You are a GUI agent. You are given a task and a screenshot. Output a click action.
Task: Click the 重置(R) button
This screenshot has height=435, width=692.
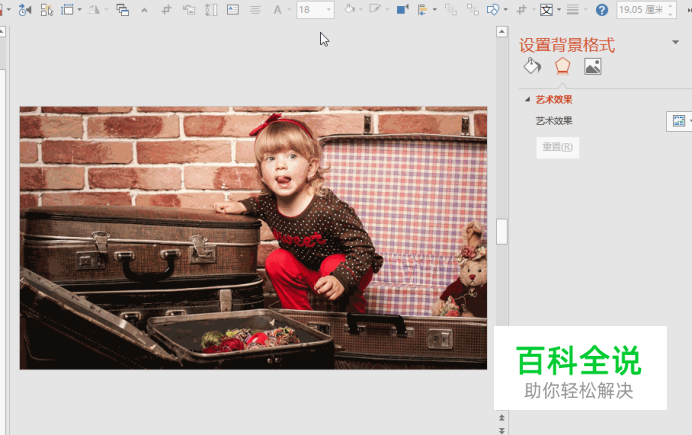557,147
